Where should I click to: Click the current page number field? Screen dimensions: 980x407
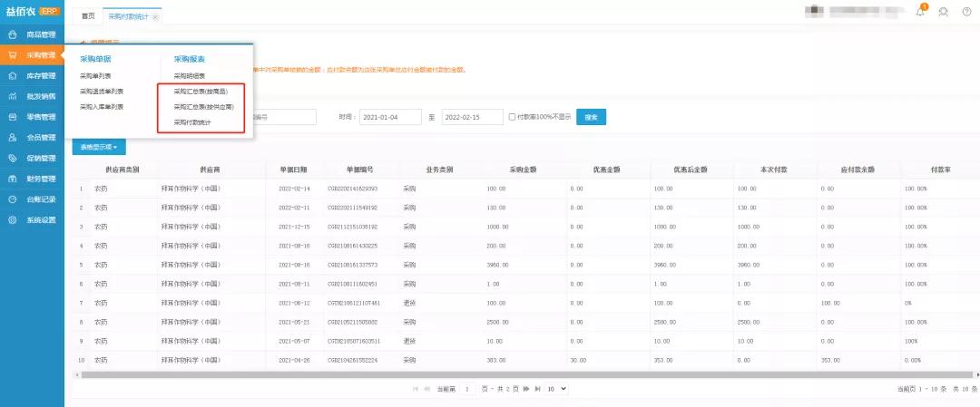tap(468, 388)
